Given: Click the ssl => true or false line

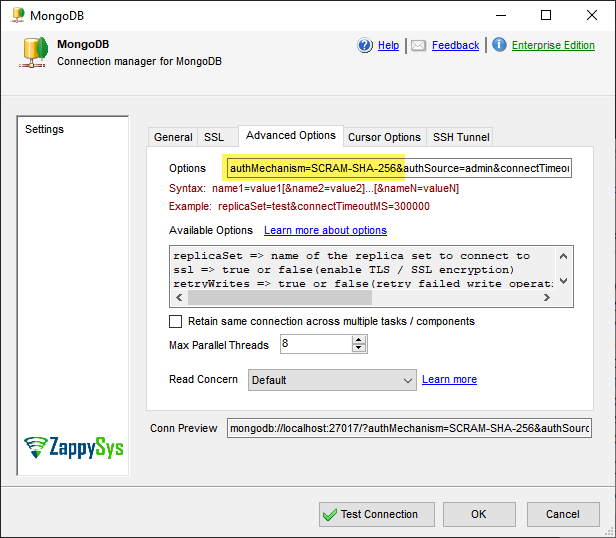Looking at the screenshot, I should 343,270.
